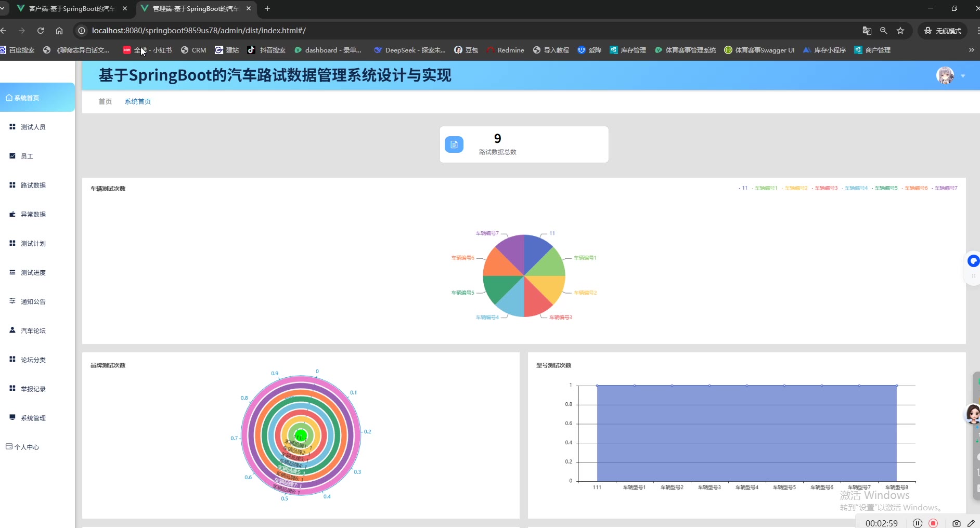
Task: Go to 通知公告 in sidebar
Action: [33, 302]
